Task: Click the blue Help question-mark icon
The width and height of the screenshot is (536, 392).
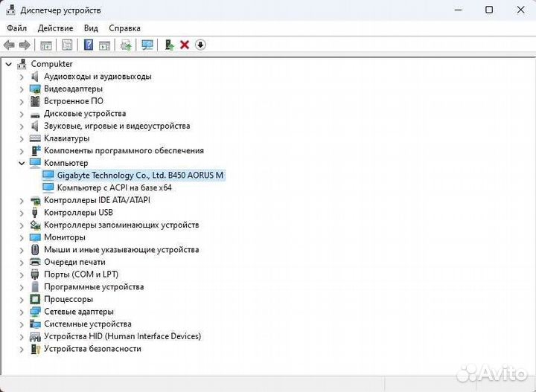Action: 89,45
